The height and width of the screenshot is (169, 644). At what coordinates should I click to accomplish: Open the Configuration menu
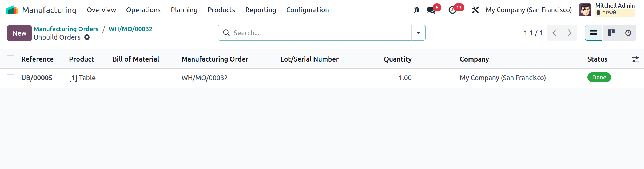[x=307, y=10]
